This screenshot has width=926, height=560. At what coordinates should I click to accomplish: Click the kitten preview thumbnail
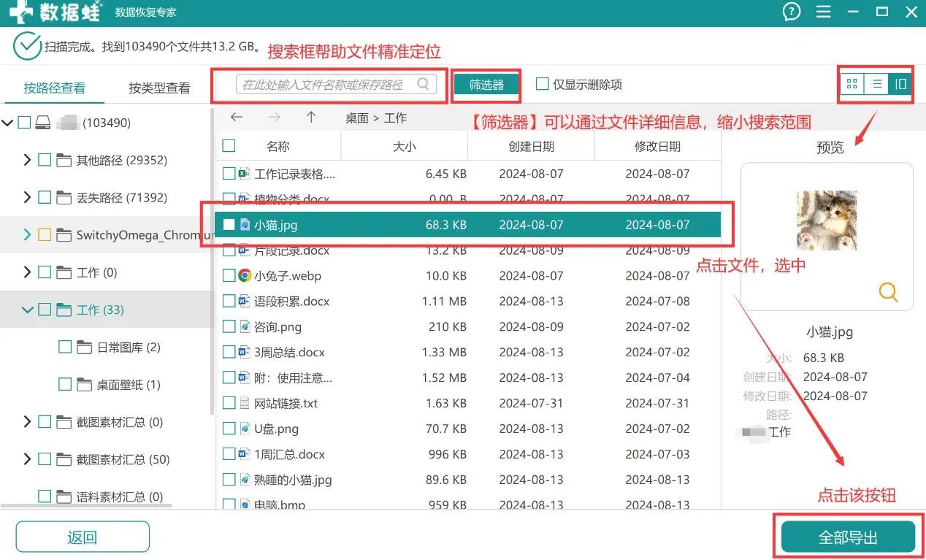827,220
